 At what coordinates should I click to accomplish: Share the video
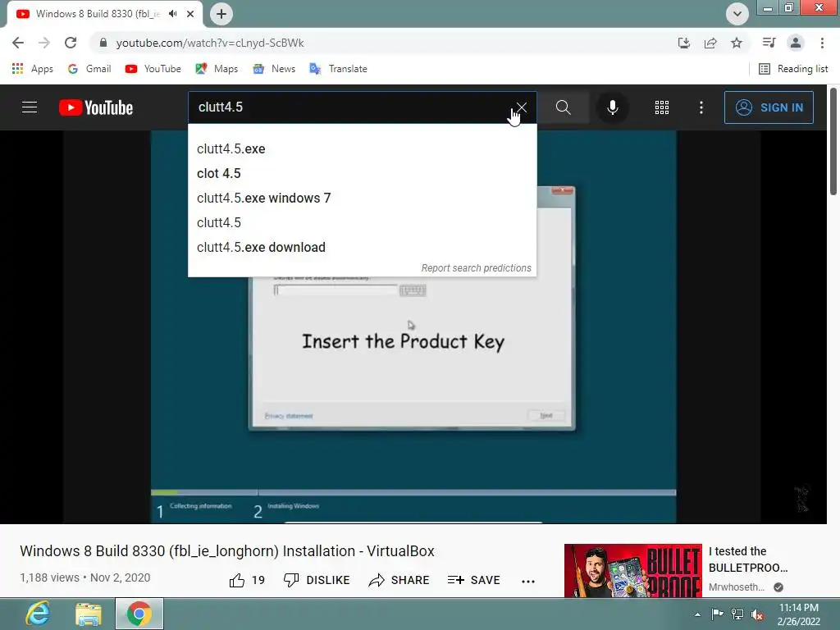coord(399,580)
